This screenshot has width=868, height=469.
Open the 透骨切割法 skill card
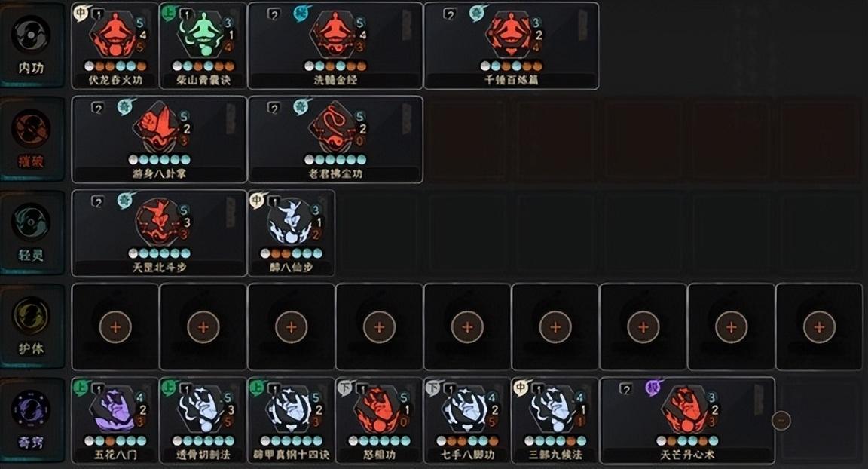pos(203,420)
